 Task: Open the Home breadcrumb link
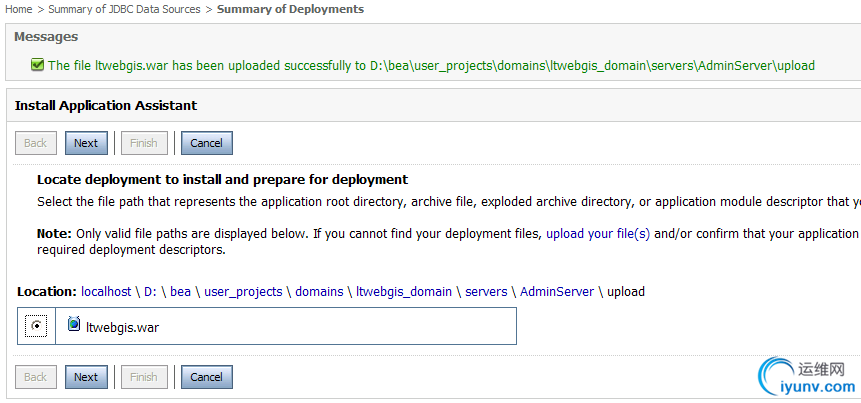(x=19, y=9)
